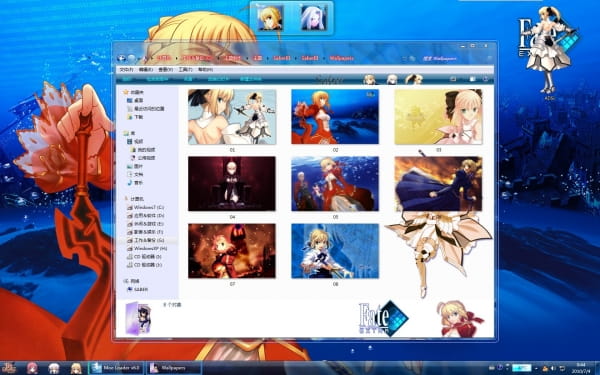Select the fiery thumbnail labeled 07
The image size is (600, 375).
(x=232, y=251)
